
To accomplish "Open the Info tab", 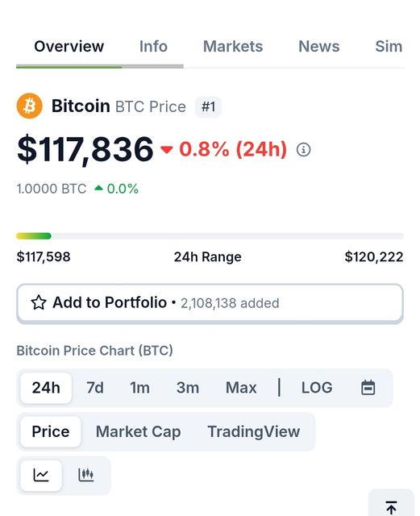I will tap(153, 47).
